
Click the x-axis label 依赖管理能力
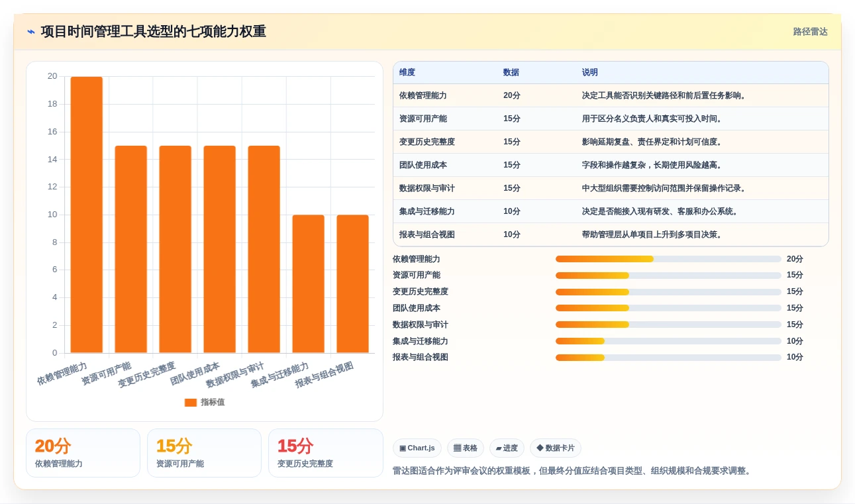pyautogui.click(x=62, y=374)
